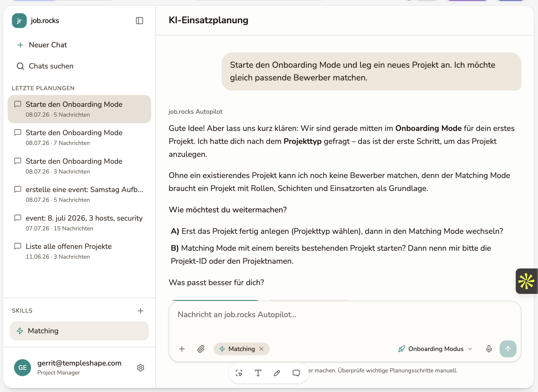Screen dimensions: 538x392
Task: Select the comment bubble tool
Action: pos(296,373)
